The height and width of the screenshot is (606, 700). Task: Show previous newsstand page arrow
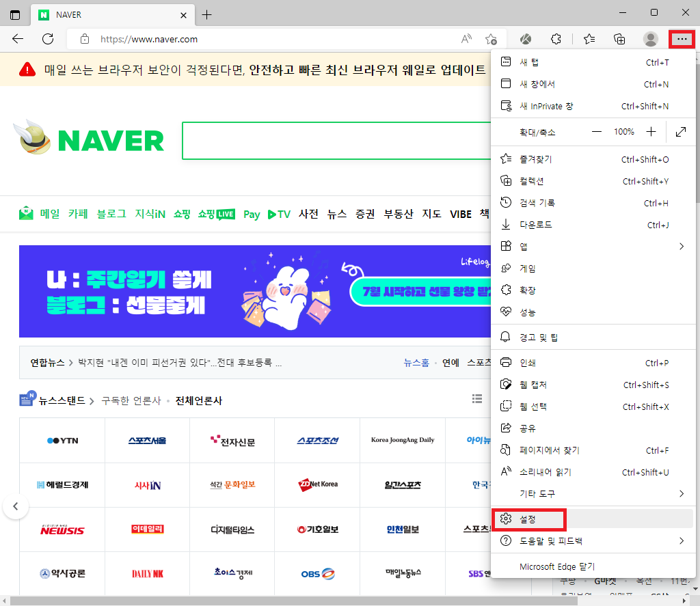click(16, 506)
